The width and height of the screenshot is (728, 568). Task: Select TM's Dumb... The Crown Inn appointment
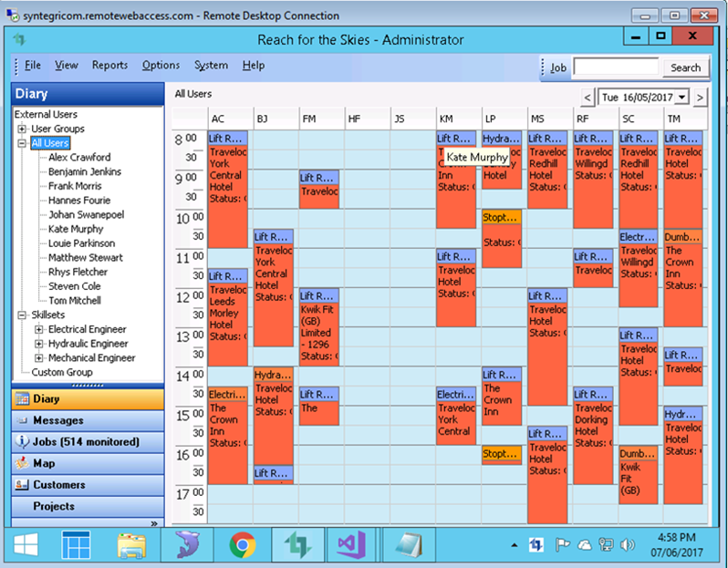click(x=683, y=278)
